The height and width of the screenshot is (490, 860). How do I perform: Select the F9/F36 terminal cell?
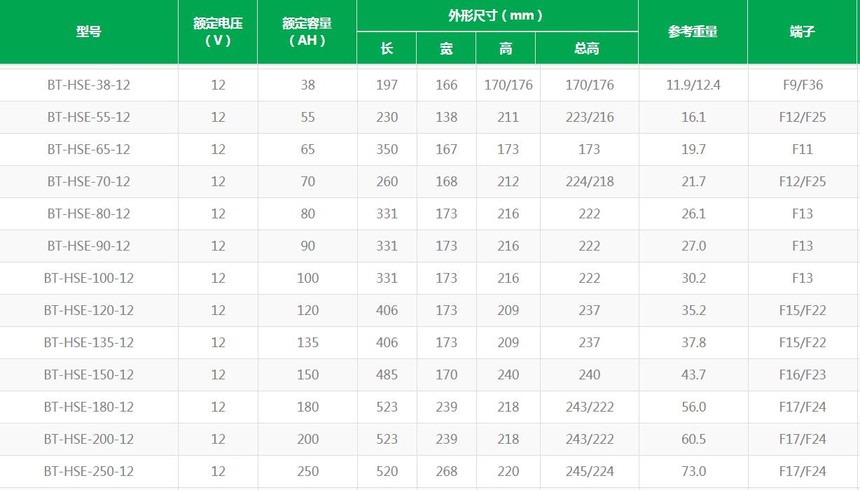click(802, 85)
